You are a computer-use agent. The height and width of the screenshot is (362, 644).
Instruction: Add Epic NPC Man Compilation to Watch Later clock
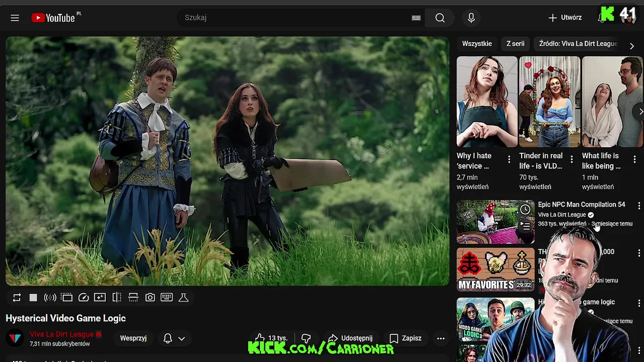tap(525, 209)
